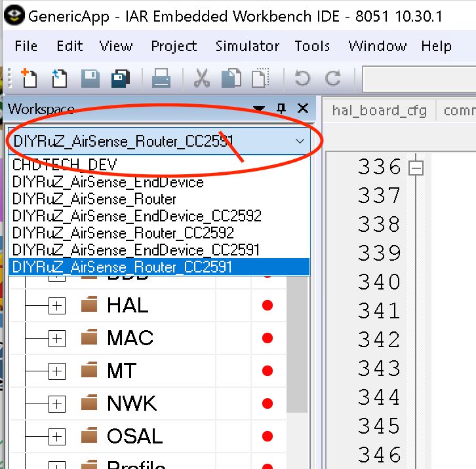The width and height of the screenshot is (476, 469).
Task: Open the Simulator menu
Action: point(247,46)
